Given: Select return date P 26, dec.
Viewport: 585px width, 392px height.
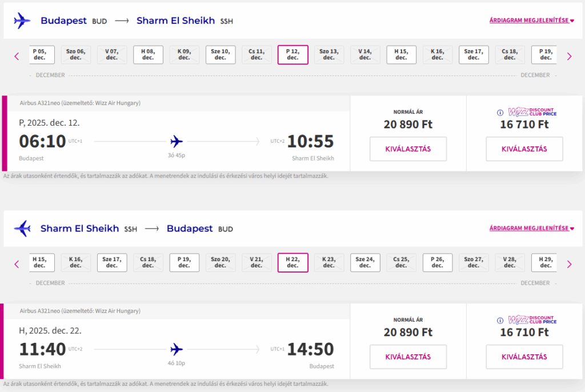Looking at the screenshot, I should [438, 262].
